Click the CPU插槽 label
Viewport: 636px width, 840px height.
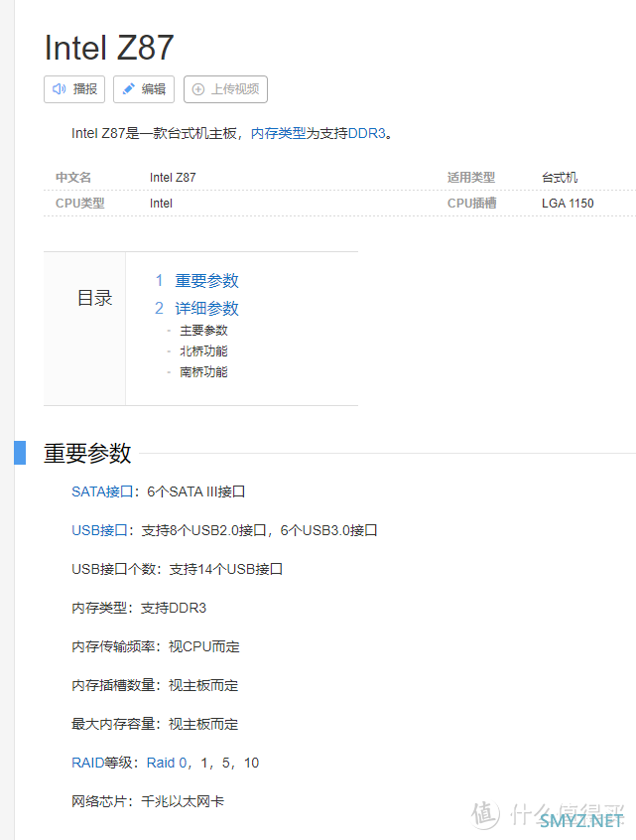(x=471, y=204)
